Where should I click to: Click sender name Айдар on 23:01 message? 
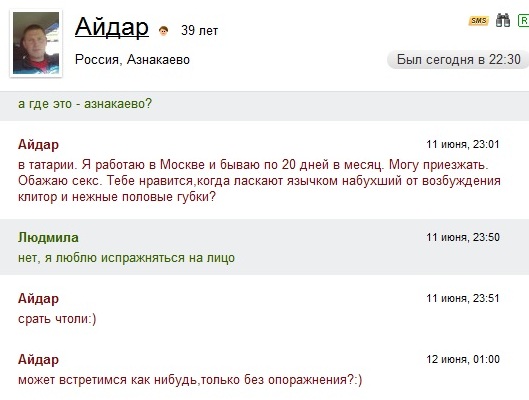[38, 144]
